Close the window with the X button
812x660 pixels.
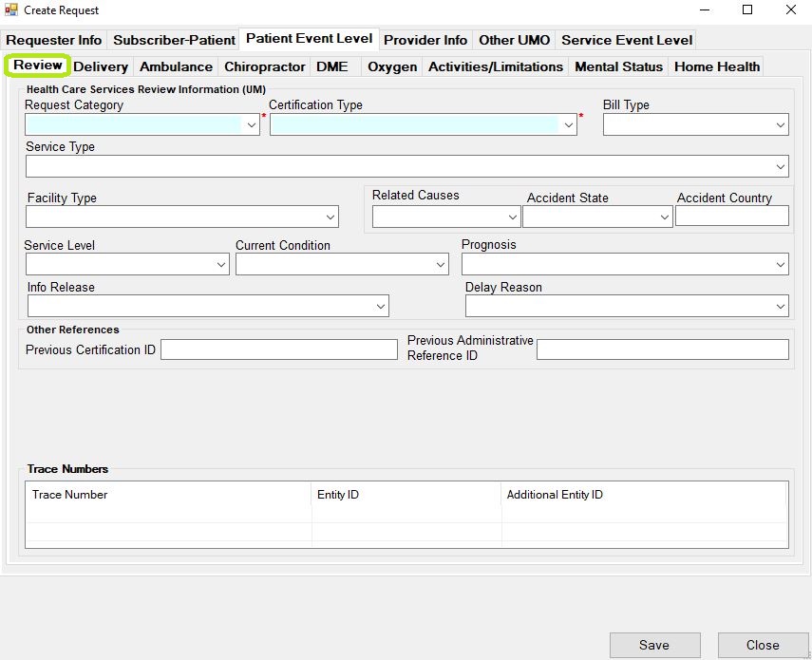(x=791, y=9)
